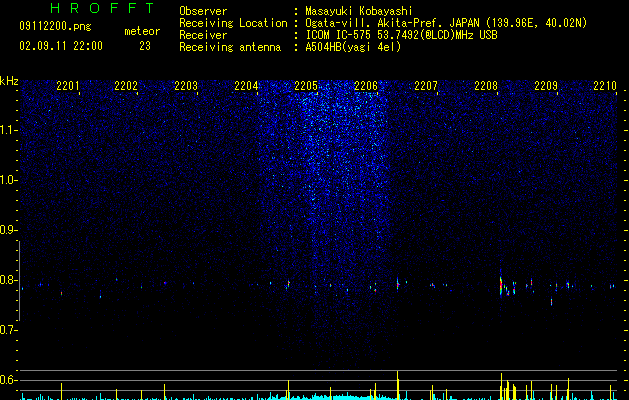Image resolution: width=629 pixels, height=400 pixels.
Task: Click the 2201 time marker
Action: coord(67,86)
